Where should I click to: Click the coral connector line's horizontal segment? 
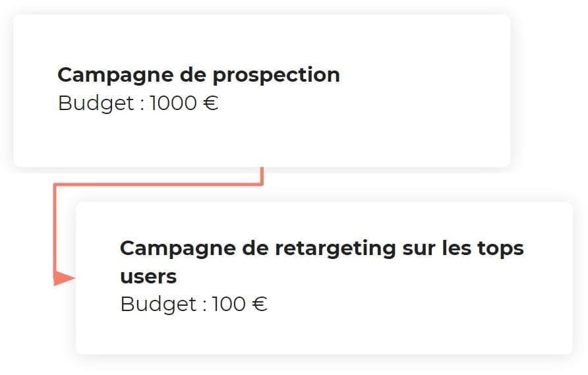point(158,184)
